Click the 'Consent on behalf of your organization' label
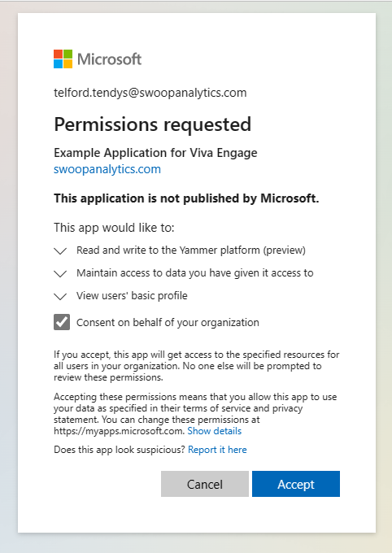The image size is (392, 553). click(x=168, y=322)
